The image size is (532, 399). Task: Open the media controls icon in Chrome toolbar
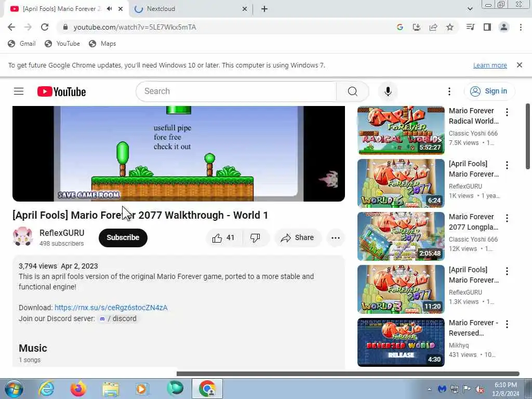point(470,27)
